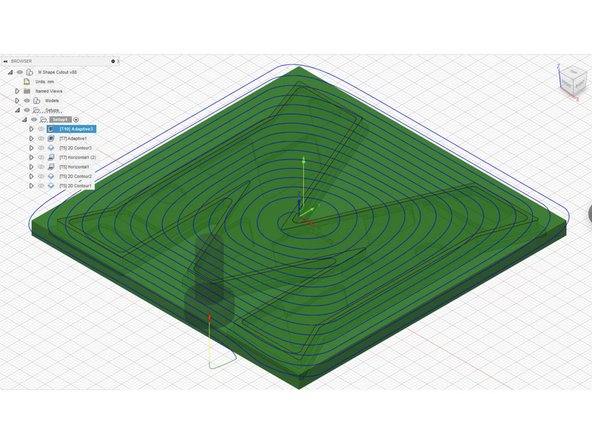Collapse the Setups node
Viewport: 592px width, 444px height.
tap(17, 110)
